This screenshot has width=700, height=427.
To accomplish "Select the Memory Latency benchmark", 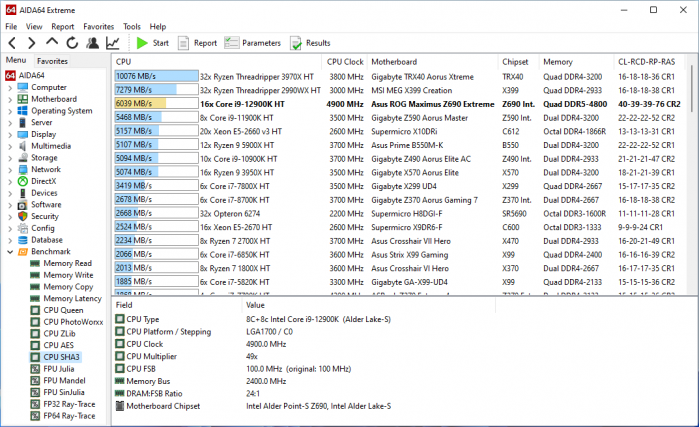I will click(x=72, y=299).
